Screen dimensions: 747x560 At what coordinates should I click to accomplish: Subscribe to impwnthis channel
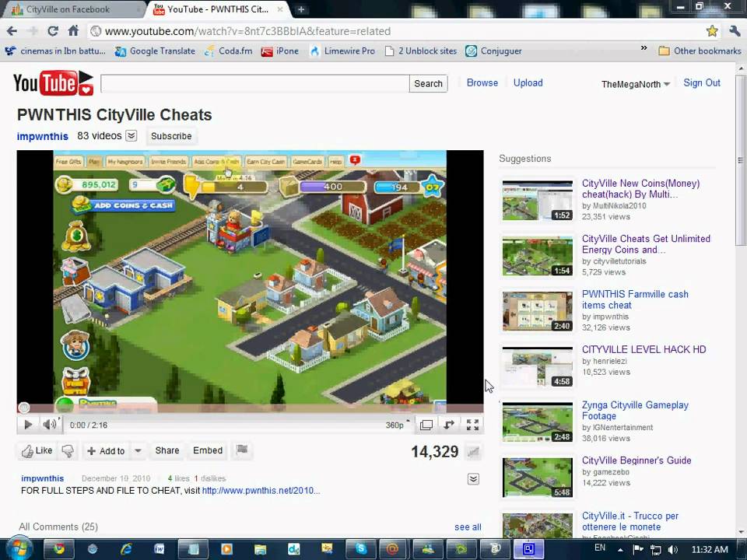tap(171, 136)
